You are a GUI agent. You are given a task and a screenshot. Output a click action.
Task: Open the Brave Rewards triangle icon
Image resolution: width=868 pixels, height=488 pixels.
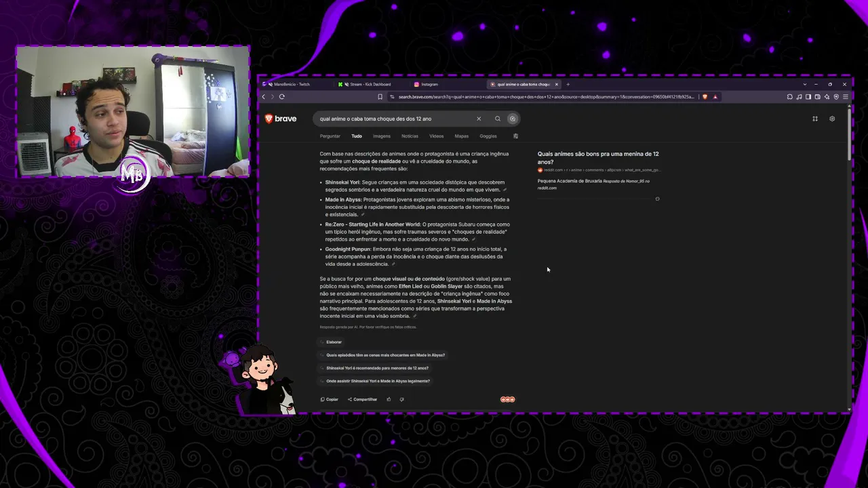coord(715,97)
